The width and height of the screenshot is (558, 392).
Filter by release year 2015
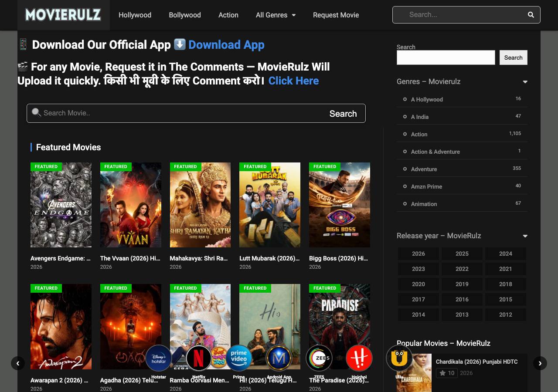pyautogui.click(x=506, y=299)
